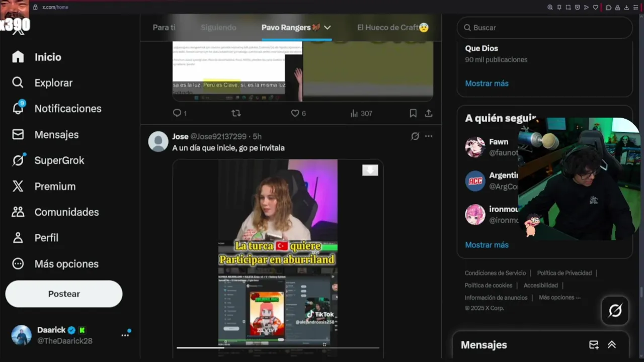This screenshot has height=362, width=644.
Task: Click Grok icon on Jose's post
Action: coord(415,136)
